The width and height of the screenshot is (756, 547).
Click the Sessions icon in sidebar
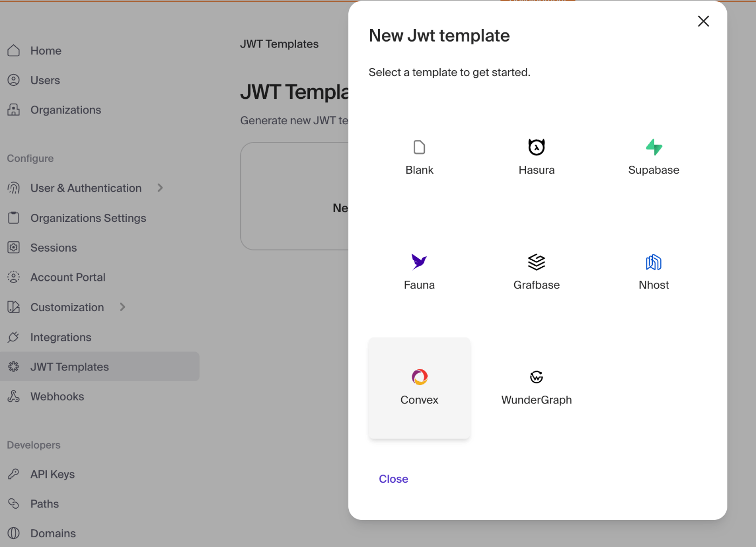13,247
